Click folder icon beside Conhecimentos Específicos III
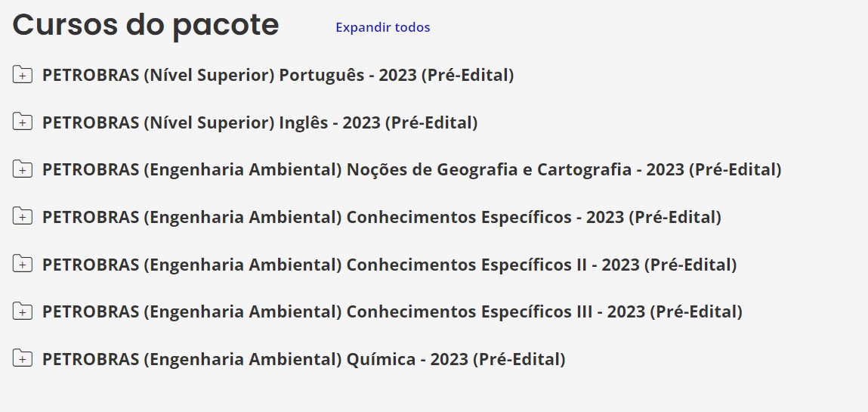This screenshot has height=412, width=868. [x=23, y=311]
